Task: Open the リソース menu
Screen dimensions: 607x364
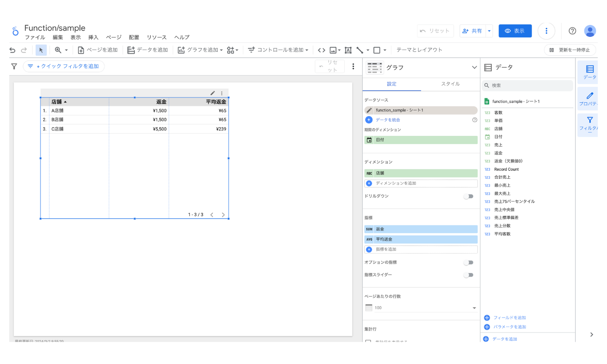Action: tap(157, 38)
